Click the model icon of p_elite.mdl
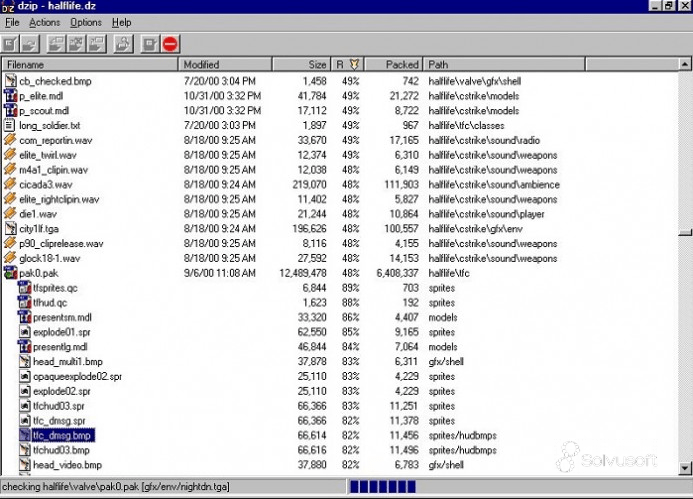 pos(11,95)
